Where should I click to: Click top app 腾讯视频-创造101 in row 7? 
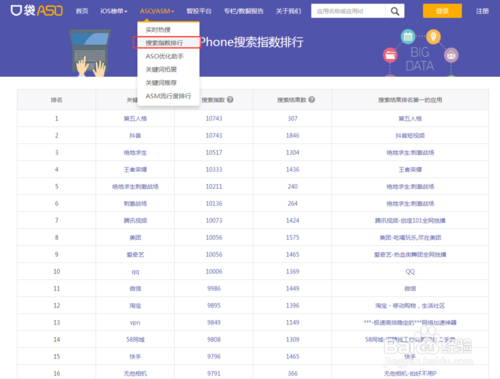pyautogui.click(x=410, y=220)
